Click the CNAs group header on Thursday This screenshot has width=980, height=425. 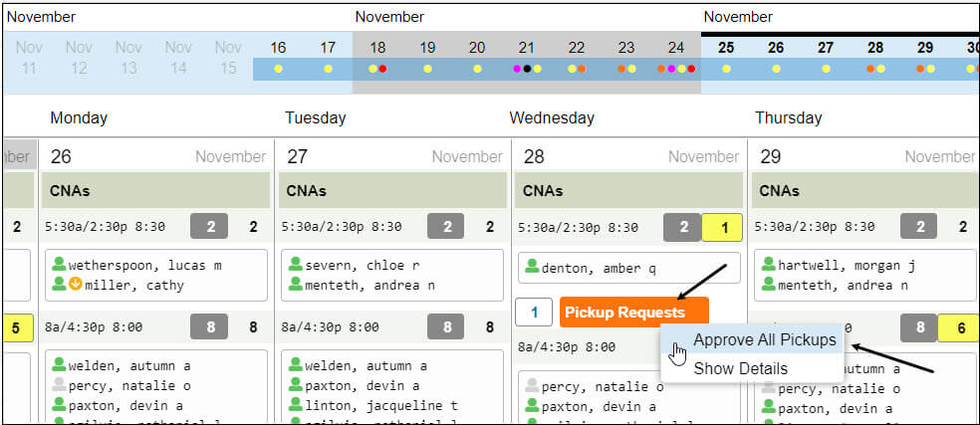(x=865, y=191)
